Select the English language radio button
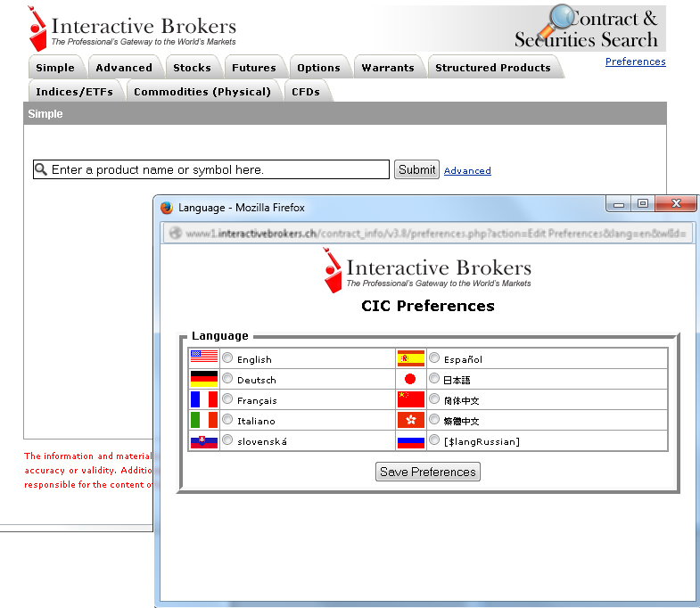700x608 pixels. (227, 357)
